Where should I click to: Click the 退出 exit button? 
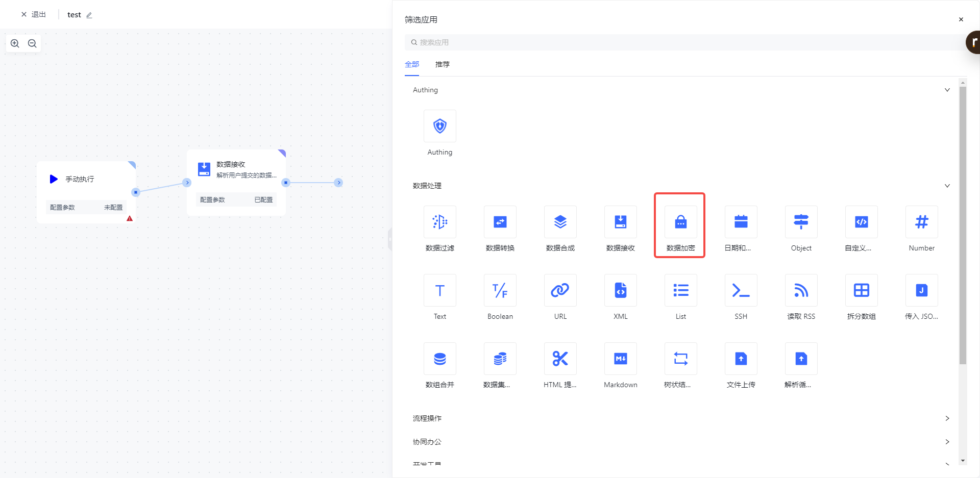tap(34, 15)
